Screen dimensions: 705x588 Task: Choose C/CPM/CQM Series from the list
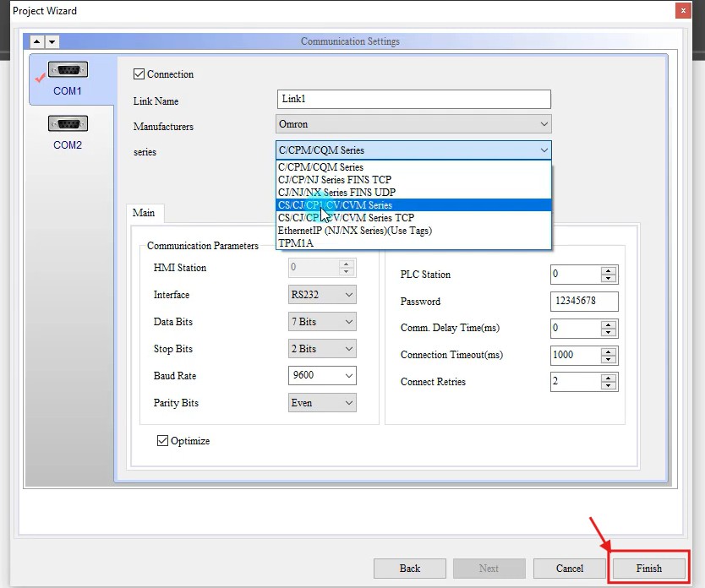tap(413, 167)
